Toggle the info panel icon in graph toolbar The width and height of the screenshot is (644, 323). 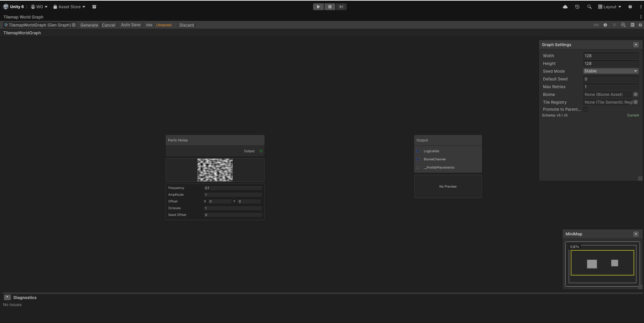pos(605,25)
